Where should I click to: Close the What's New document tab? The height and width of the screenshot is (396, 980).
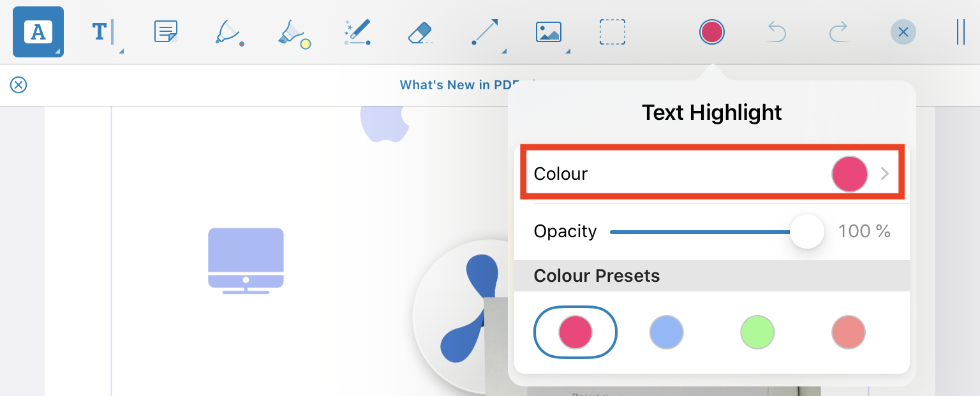[19, 85]
